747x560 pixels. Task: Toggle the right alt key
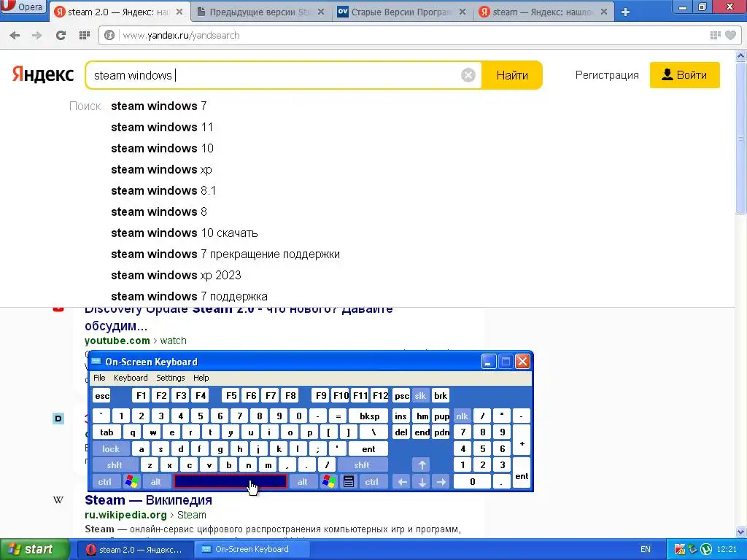(303, 481)
